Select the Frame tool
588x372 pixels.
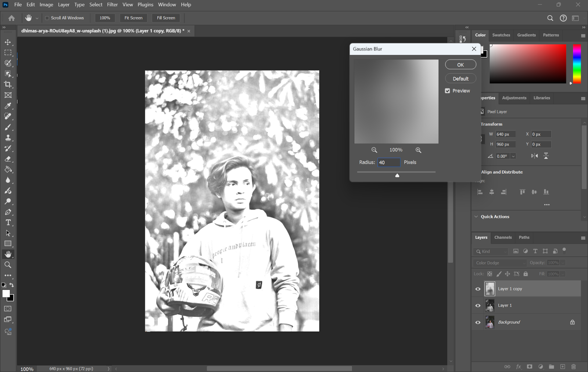[8, 95]
